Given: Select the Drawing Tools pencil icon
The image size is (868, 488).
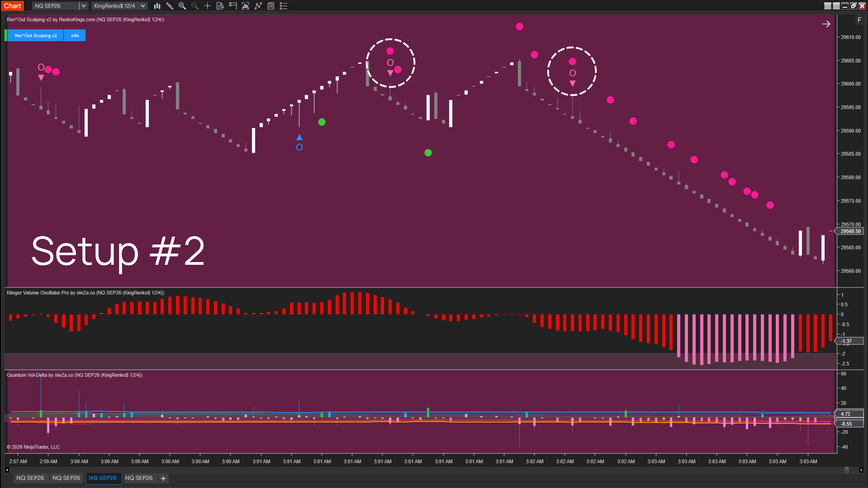Looking at the screenshot, I should point(170,6).
